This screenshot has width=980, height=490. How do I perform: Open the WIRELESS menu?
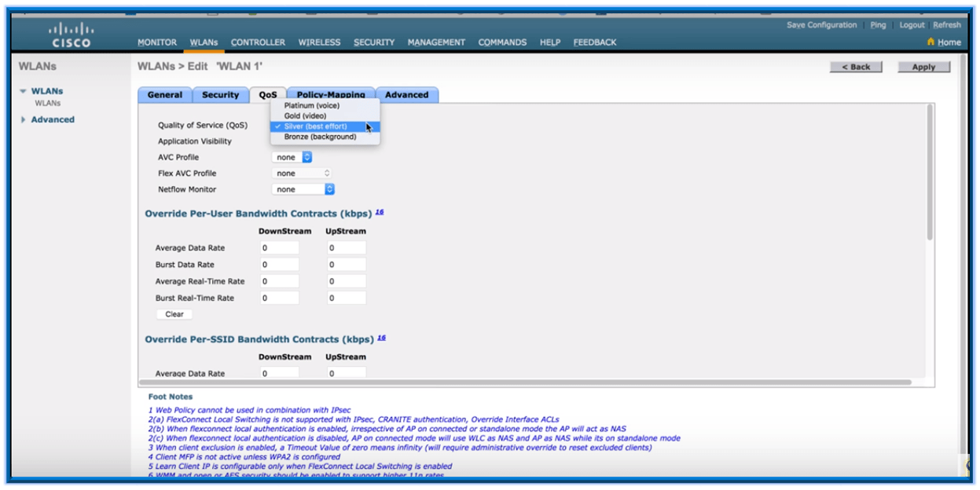pyautogui.click(x=318, y=43)
